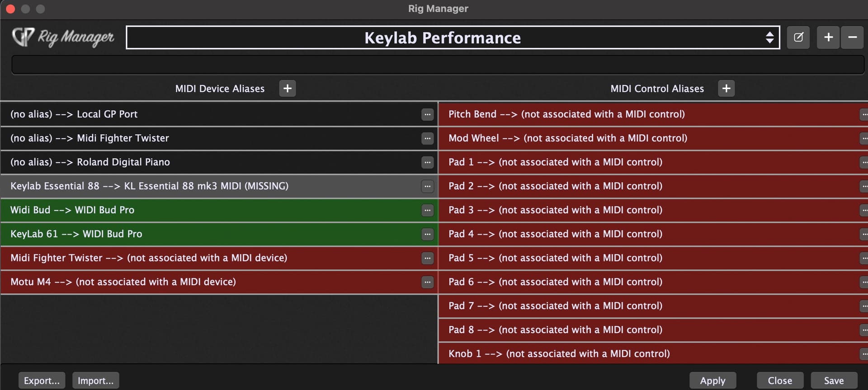This screenshot has height=390, width=868.
Task: Click the Import... button
Action: 95,381
